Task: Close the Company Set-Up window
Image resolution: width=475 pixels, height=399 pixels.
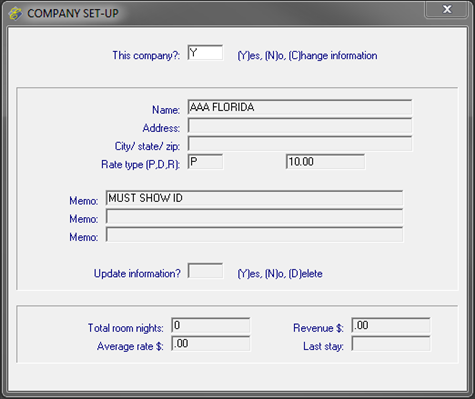Action: (x=447, y=9)
